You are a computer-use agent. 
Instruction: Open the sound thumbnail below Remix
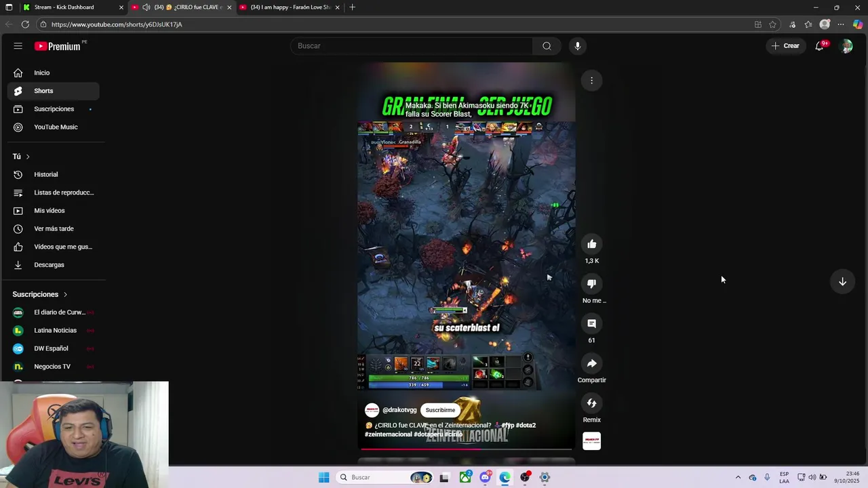click(591, 441)
